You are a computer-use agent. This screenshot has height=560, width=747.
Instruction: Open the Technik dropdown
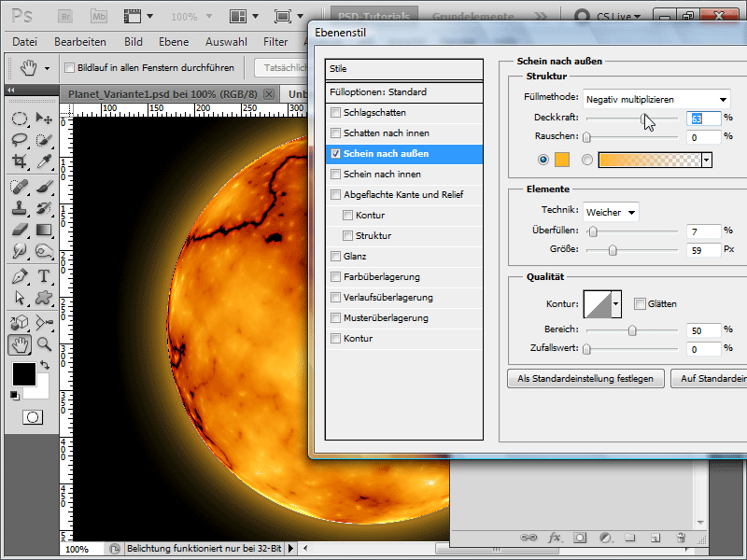coord(611,213)
